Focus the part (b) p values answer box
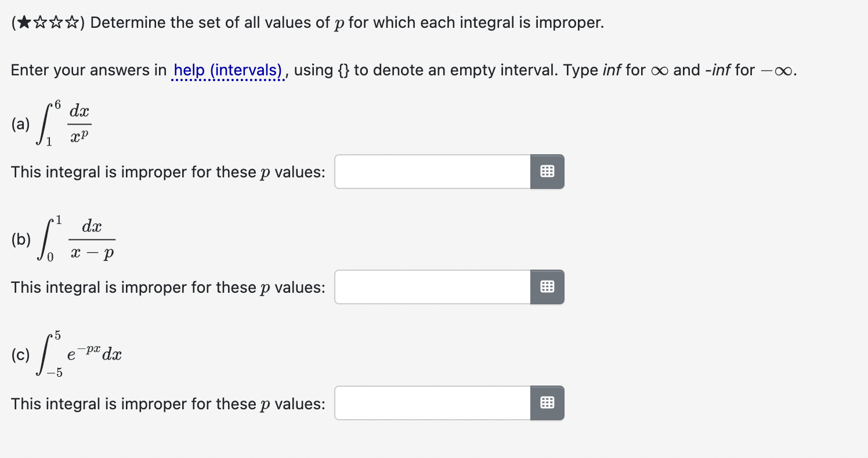868x458 pixels. click(433, 287)
